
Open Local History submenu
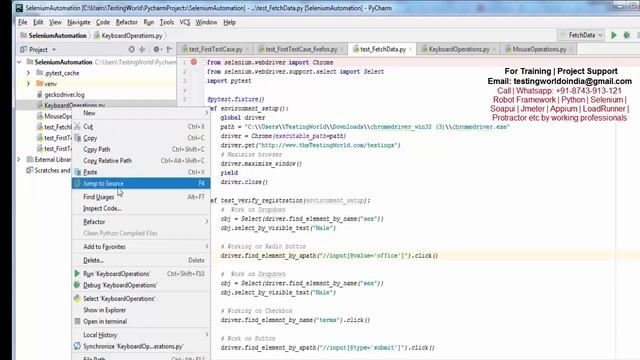coord(141,335)
